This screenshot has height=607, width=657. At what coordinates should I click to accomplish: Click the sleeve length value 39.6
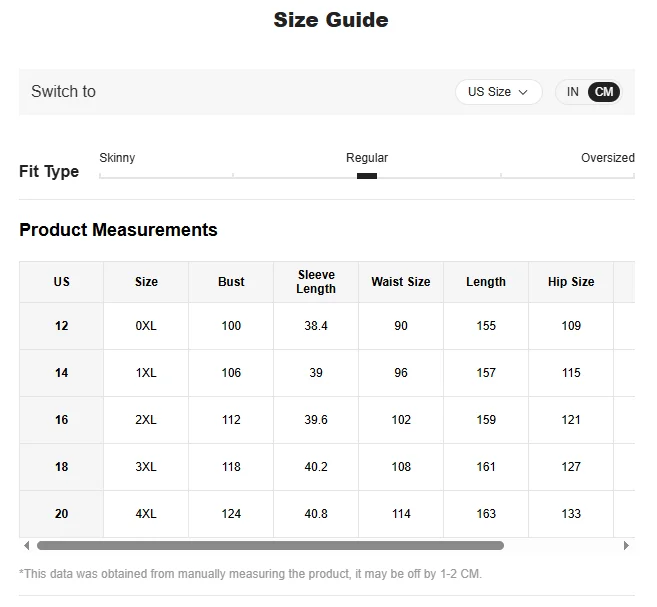tap(316, 420)
